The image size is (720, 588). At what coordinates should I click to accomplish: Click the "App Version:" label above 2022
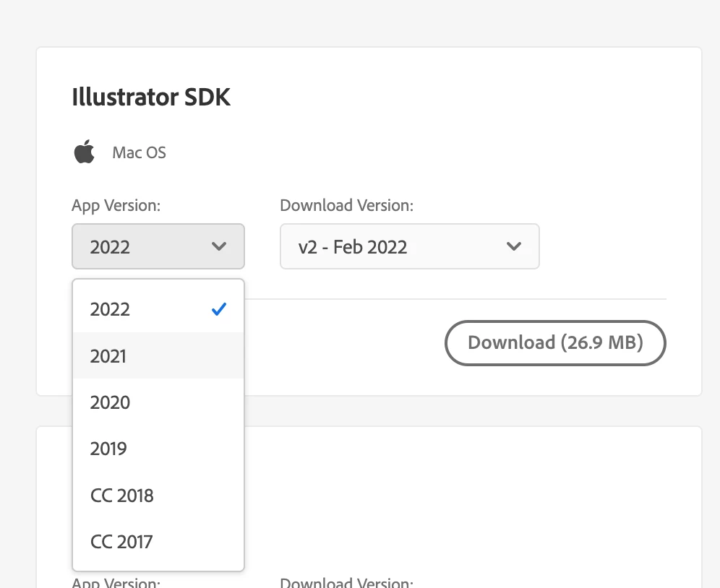pos(116,206)
